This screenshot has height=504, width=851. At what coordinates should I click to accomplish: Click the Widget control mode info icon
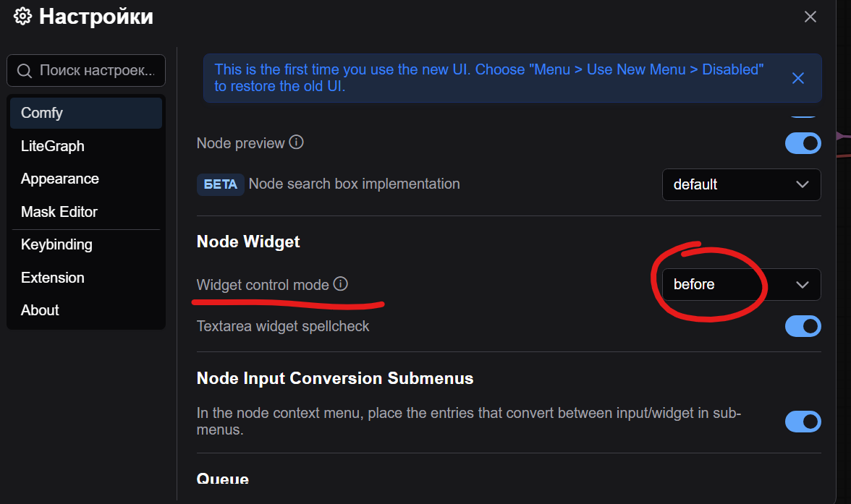coord(340,283)
